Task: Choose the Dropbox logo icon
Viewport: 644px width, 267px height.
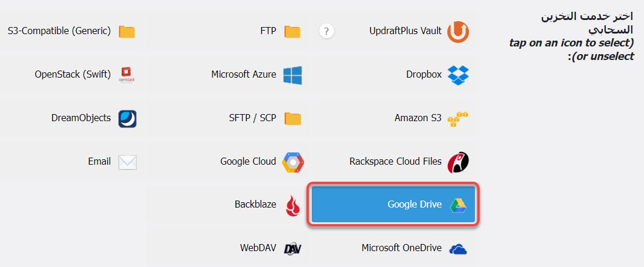Action: tap(458, 75)
